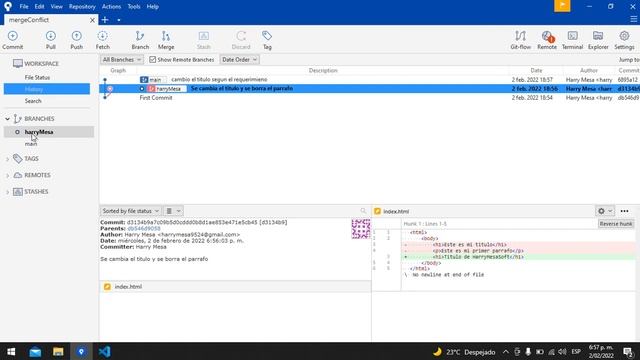Viewport: 640px width, 360px height.
Task: Open File Explorer on the taskbar
Action: coord(58,351)
